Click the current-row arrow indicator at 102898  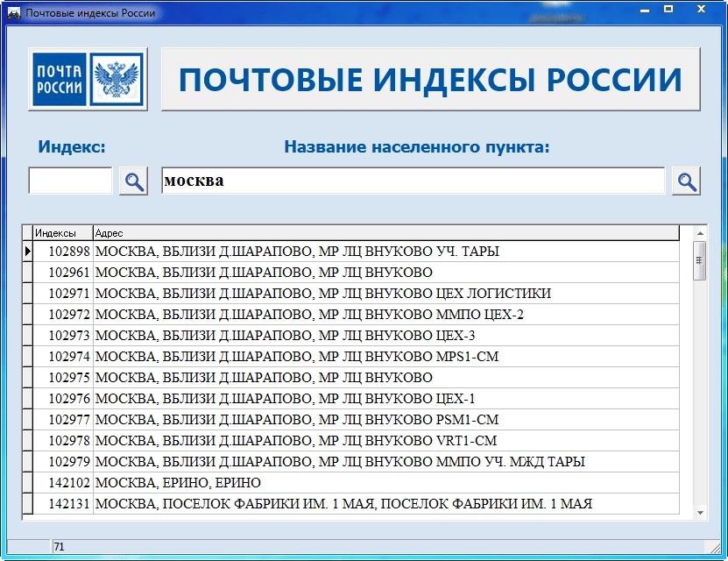(x=27, y=252)
